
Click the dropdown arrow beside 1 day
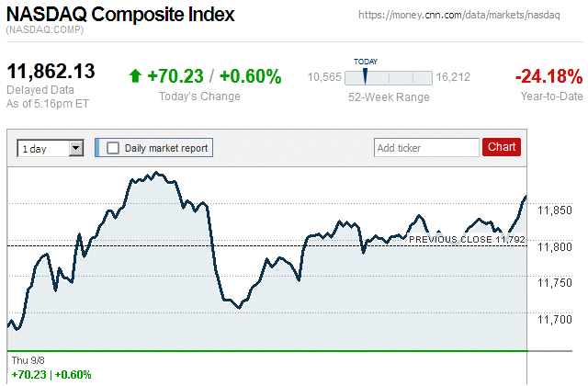pos(75,147)
